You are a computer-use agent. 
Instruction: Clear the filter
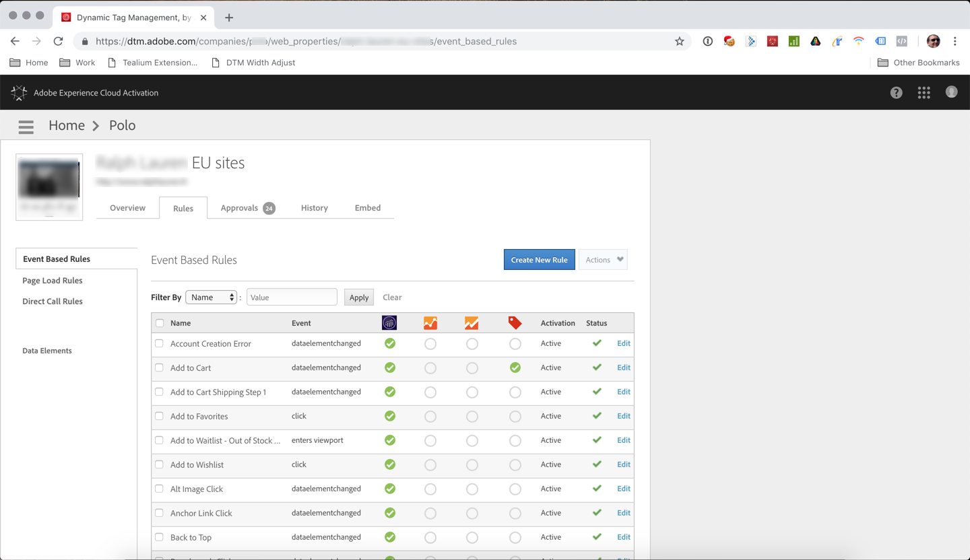click(392, 297)
